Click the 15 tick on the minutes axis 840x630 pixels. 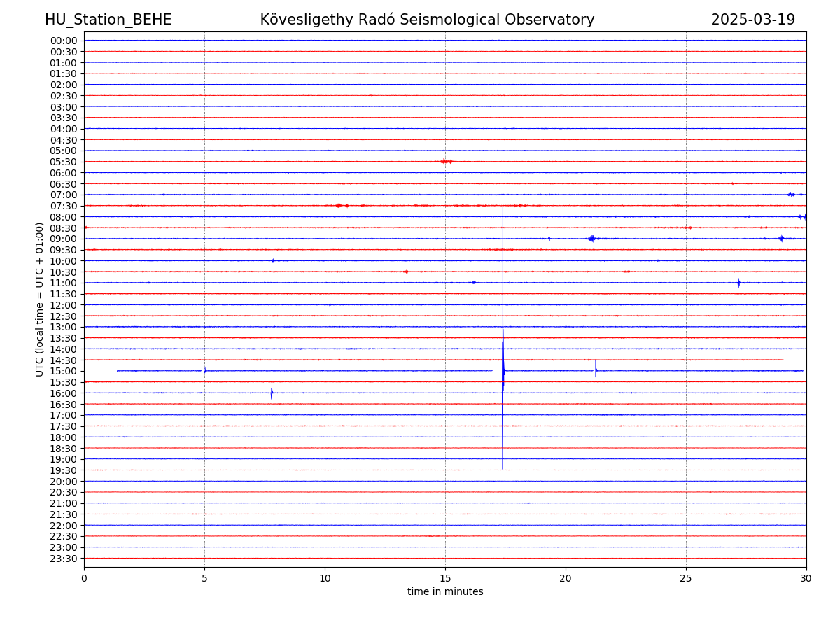(445, 579)
